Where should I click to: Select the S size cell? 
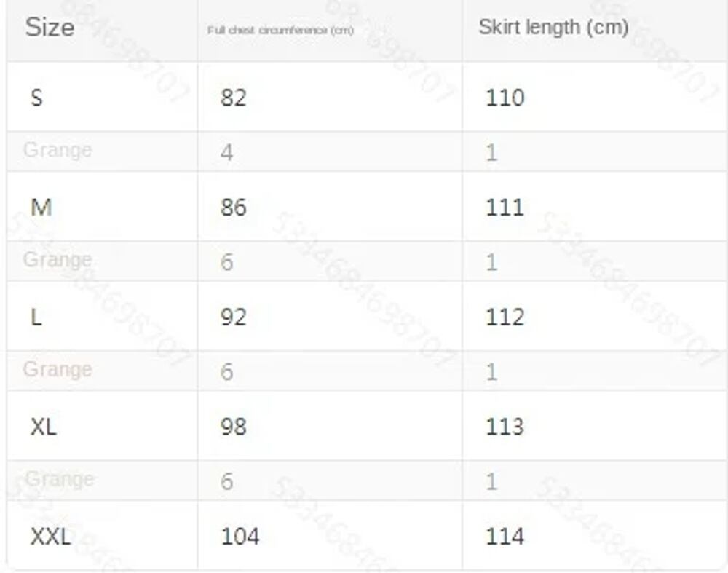coord(37,97)
